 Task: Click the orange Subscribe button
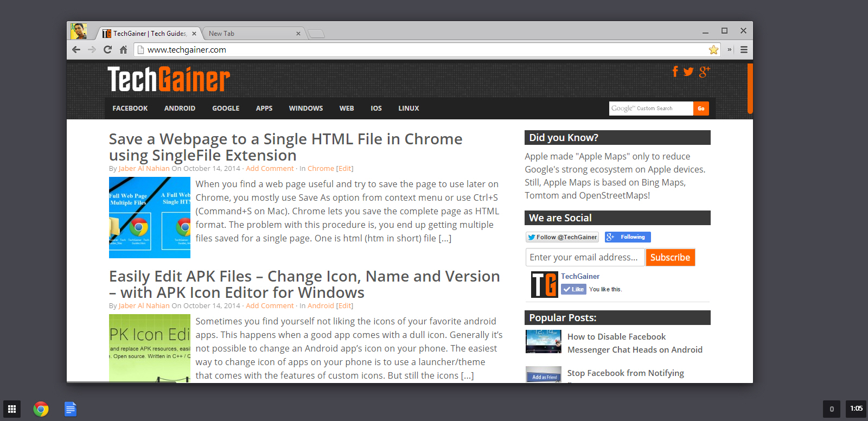[x=670, y=257]
